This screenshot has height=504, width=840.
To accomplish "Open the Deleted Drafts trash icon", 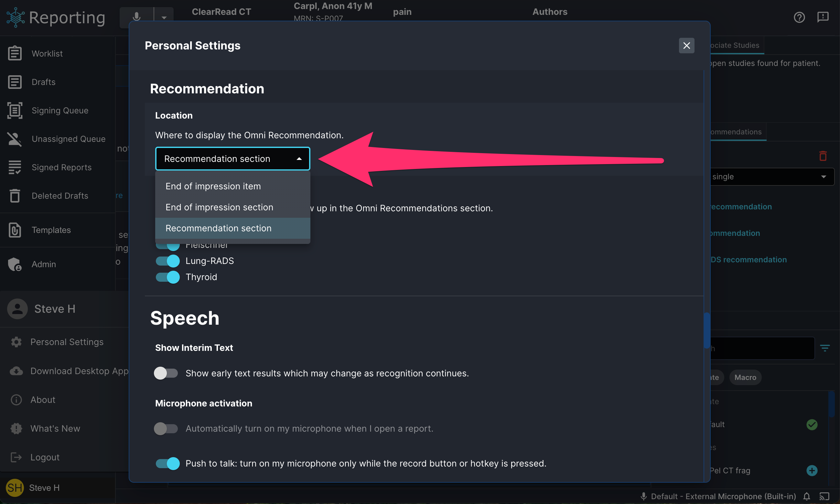I will [15, 195].
